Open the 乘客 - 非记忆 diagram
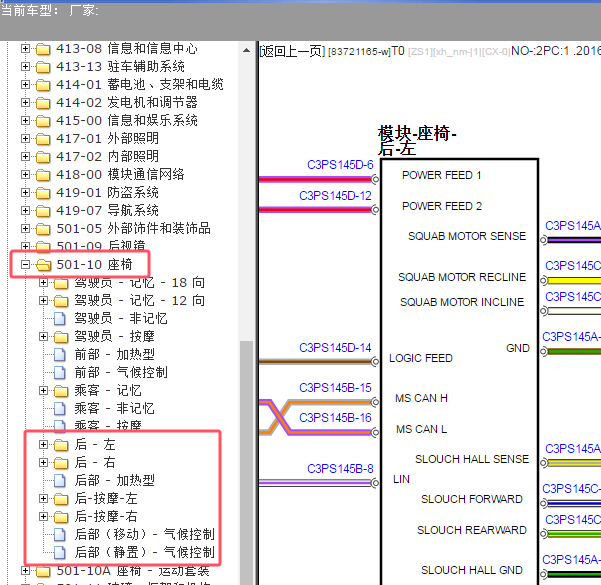 [114, 408]
